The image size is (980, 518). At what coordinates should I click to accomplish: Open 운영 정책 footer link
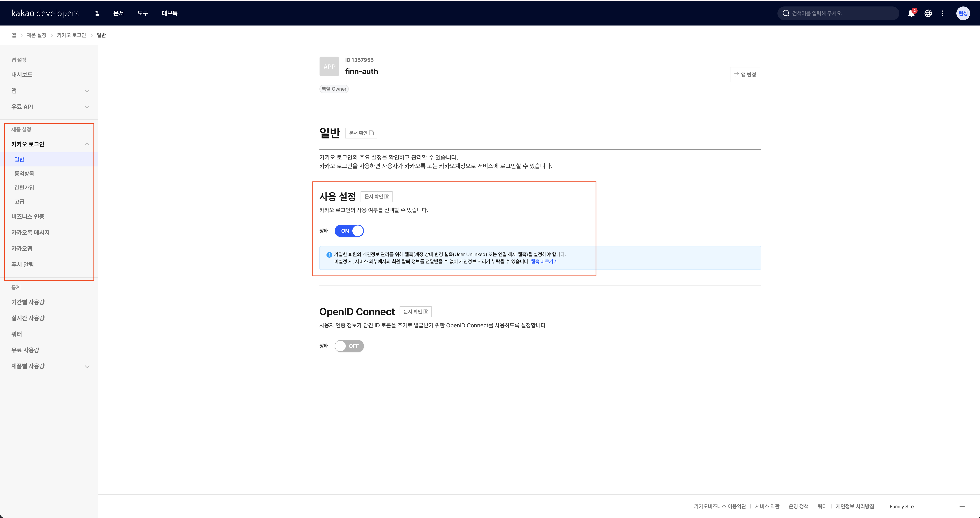point(799,507)
